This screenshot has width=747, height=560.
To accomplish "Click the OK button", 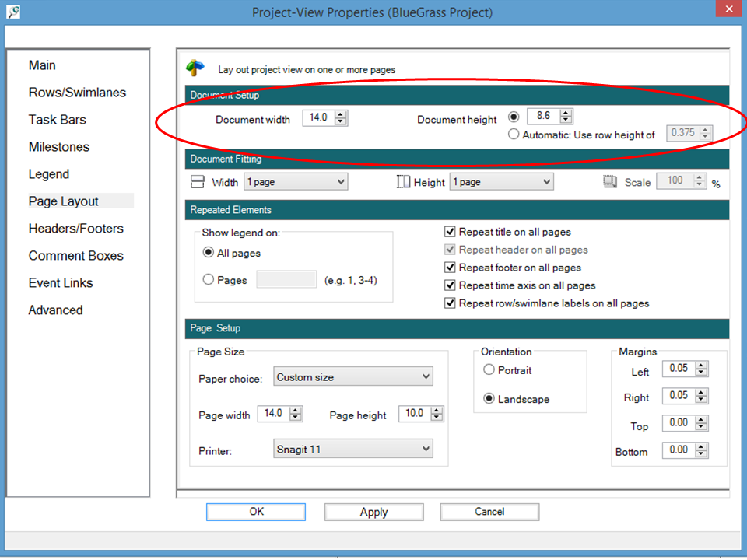I will (x=256, y=512).
